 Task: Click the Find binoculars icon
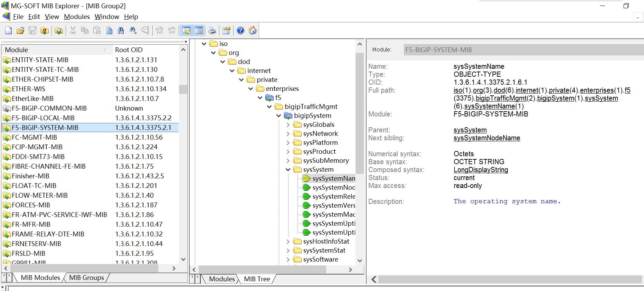[121, 31]
